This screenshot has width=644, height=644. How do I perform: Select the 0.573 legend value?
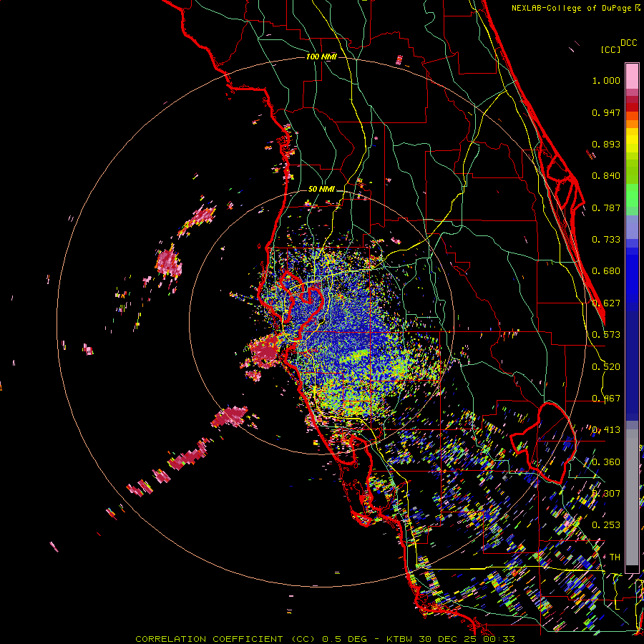point(606,335)
